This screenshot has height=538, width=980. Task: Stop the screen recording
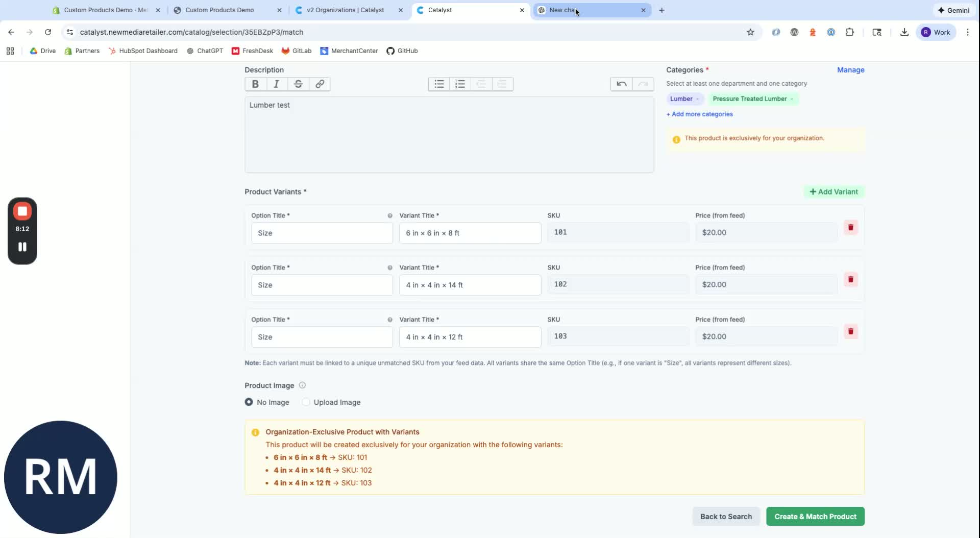22,211
